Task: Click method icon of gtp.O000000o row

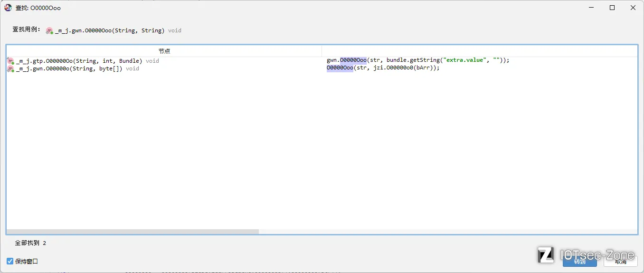Action: [x=10, y=61]
